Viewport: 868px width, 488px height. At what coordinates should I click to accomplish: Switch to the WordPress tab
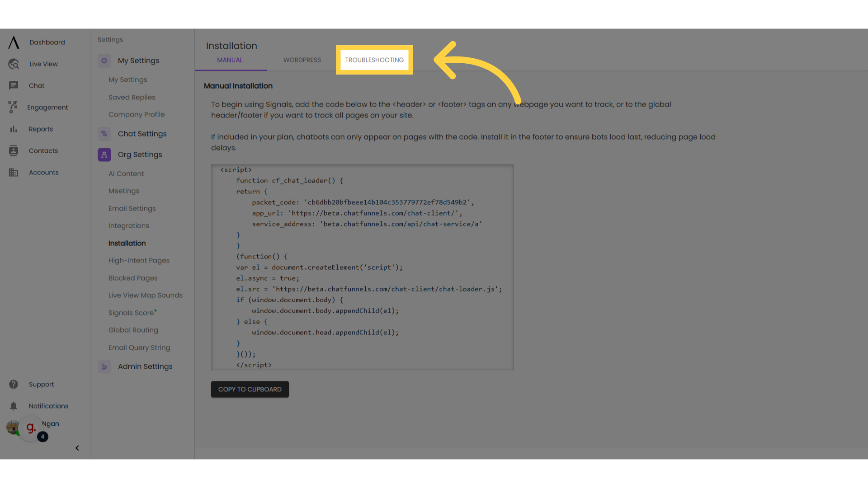(x=302, y=60)
